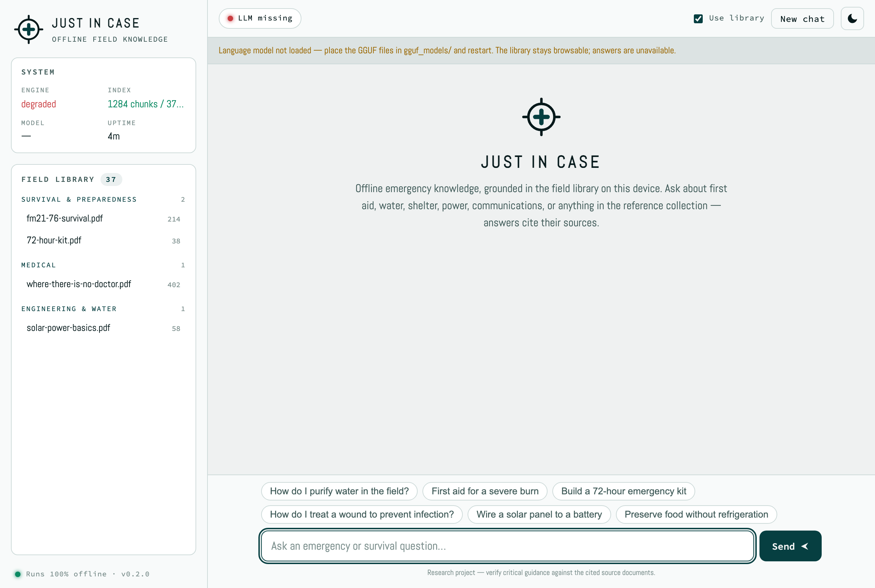Pick 'Preserve food without refrigeration' suggestion
875x588 pixels.
(x=696, y=514)
